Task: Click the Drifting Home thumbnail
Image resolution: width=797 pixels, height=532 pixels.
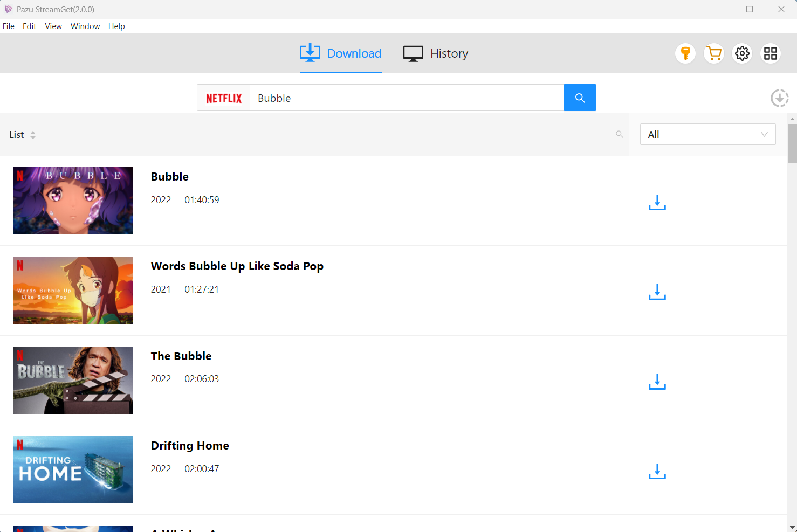Action: click(73, 469)
